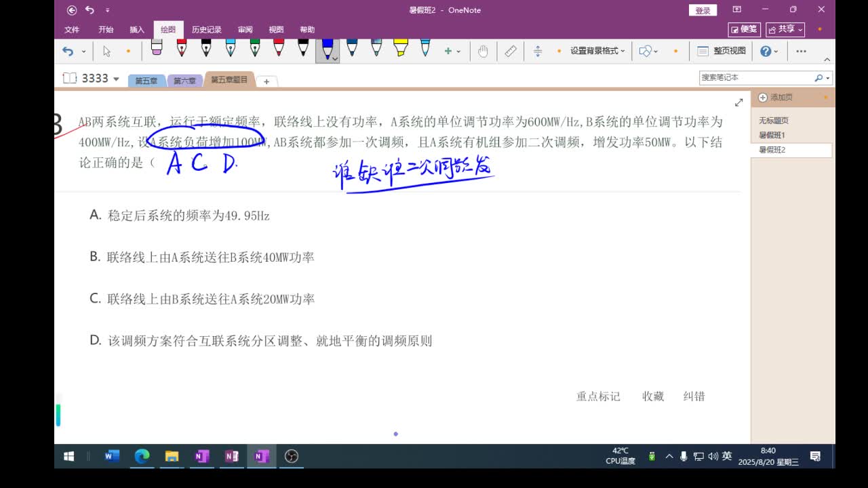This screenshot has width=868, height=488.
Task: Switch to 插入 ribbon tab
Action: [137, 30]
